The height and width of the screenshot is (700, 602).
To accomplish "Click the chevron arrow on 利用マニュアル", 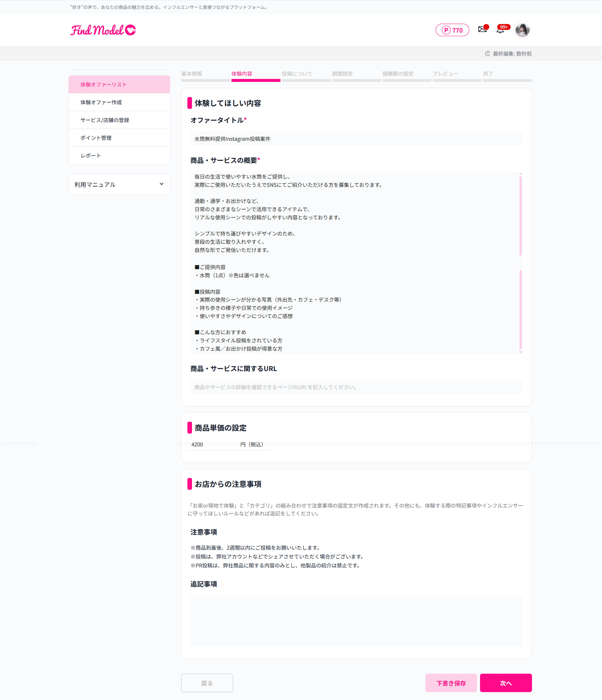I will tap(161, 184).
